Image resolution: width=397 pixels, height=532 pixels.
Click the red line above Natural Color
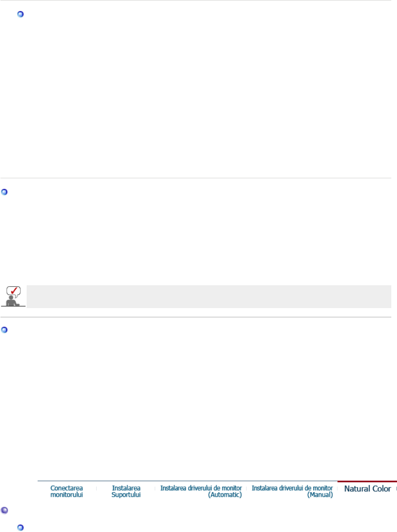pos(367,481)
